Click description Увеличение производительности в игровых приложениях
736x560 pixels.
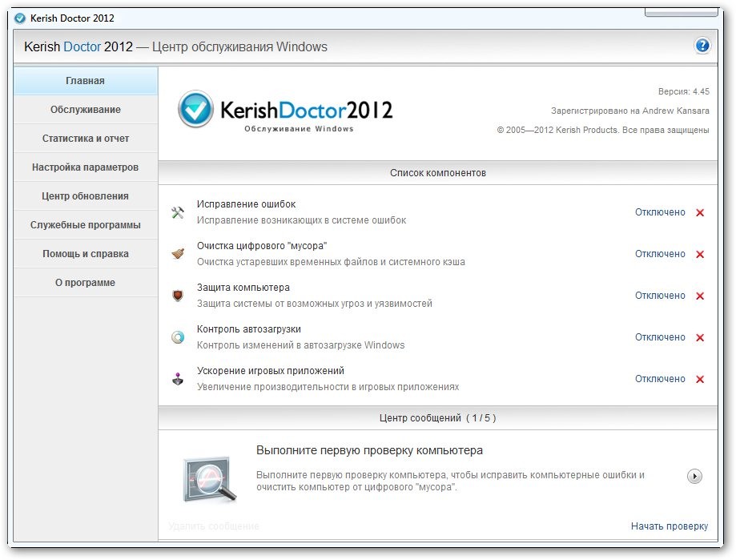(328, 387)
